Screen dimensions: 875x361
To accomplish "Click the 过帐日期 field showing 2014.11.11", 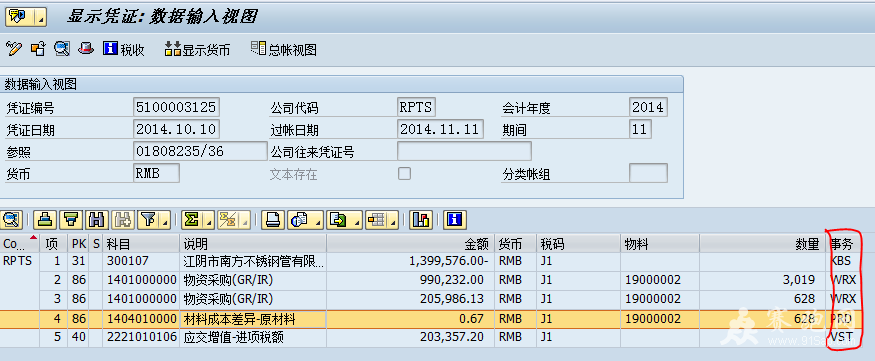I will [440, 129].
